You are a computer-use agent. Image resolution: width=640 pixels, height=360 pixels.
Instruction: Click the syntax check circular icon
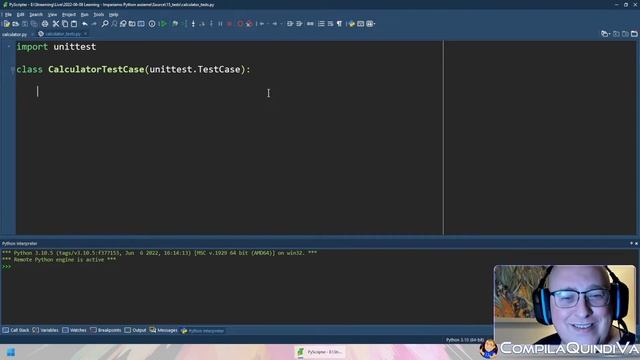[152, 24]
